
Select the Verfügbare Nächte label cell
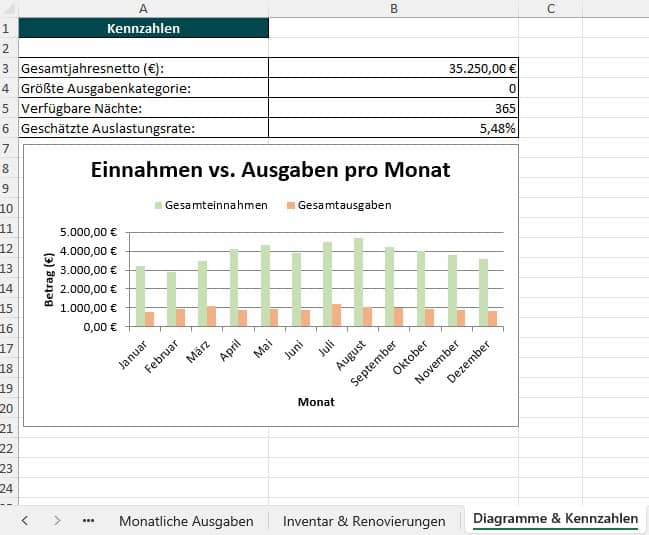[x=144, y=108]
